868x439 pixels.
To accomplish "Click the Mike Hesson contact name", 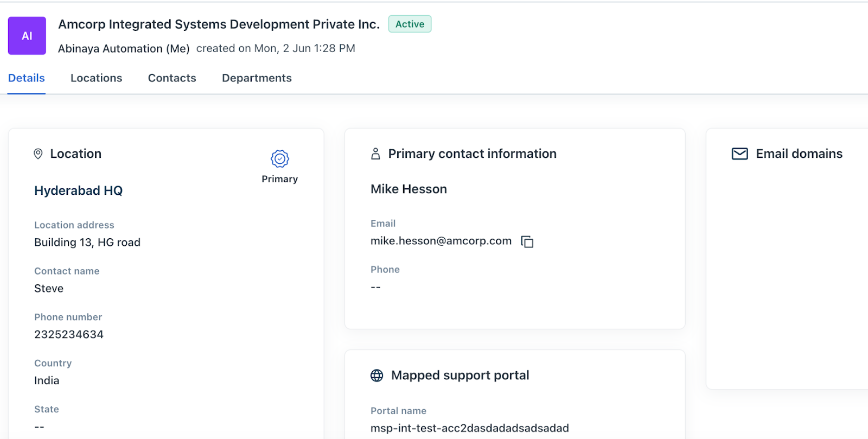I will (409, 189).
